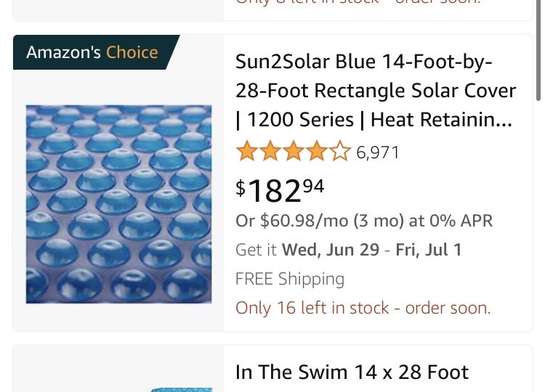The image size is (545, 392).
Task: Click the middle third rating star
Action: click(x=294, y=152)
